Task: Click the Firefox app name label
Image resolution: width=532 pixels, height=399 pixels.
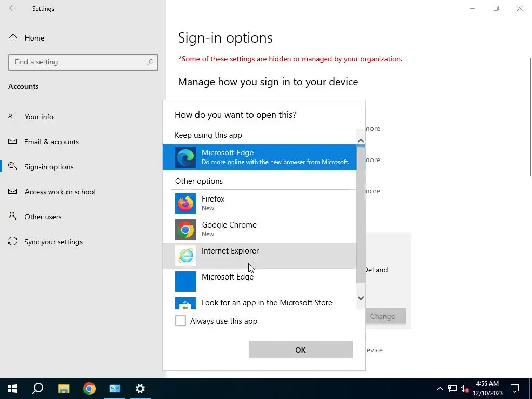Action: click(213, 199)
